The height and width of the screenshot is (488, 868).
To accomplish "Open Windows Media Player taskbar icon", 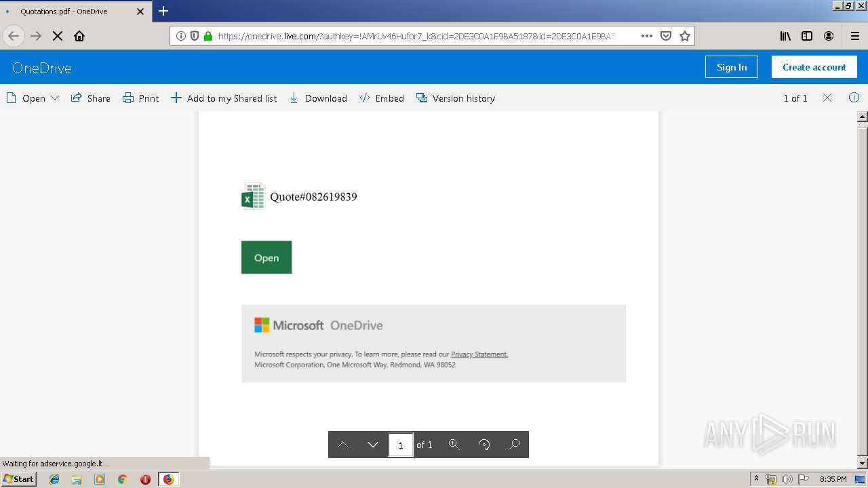I will pyautogui.click(x=100, y=479).
